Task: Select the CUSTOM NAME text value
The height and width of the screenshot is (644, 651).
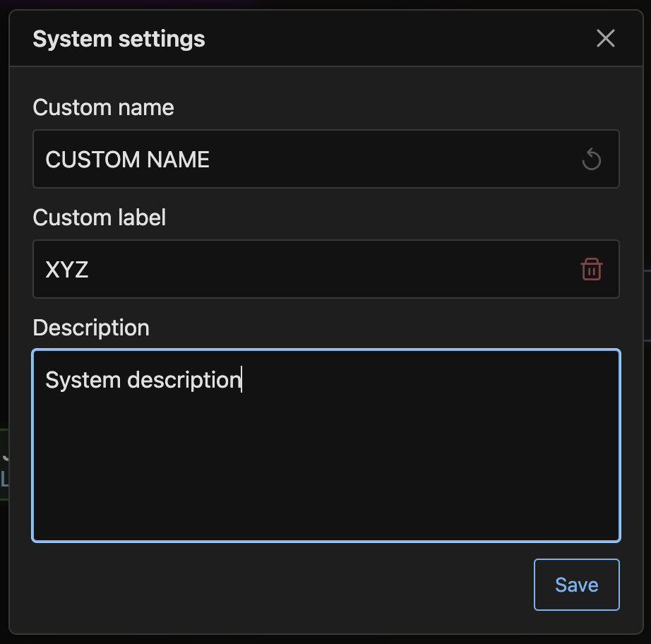Action: pyautogui.click(x=127, y=159)
